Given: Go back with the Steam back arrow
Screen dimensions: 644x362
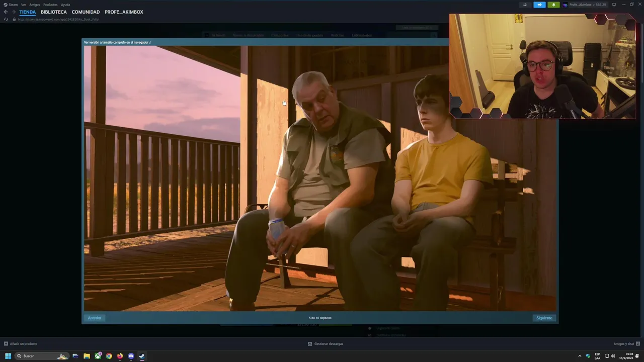Looking at the screenshot, I should [x=6, y=12].
